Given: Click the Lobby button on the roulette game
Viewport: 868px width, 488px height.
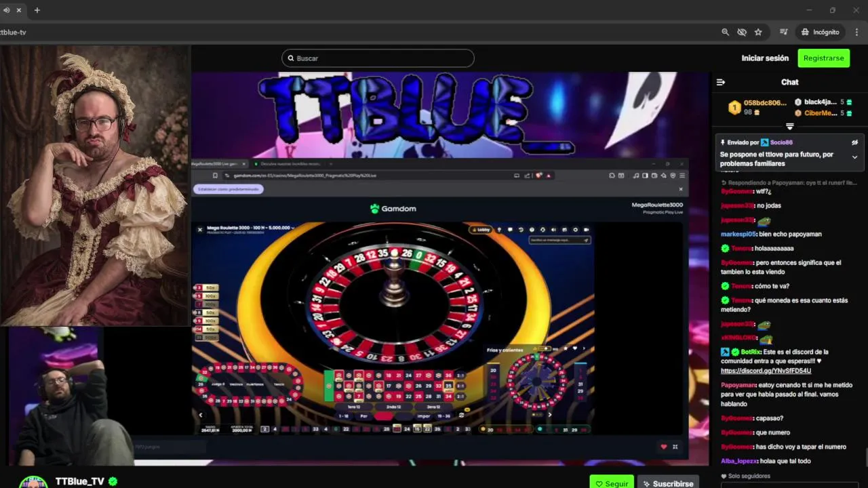Looking at the screenshot, I should tap(481, 230).
